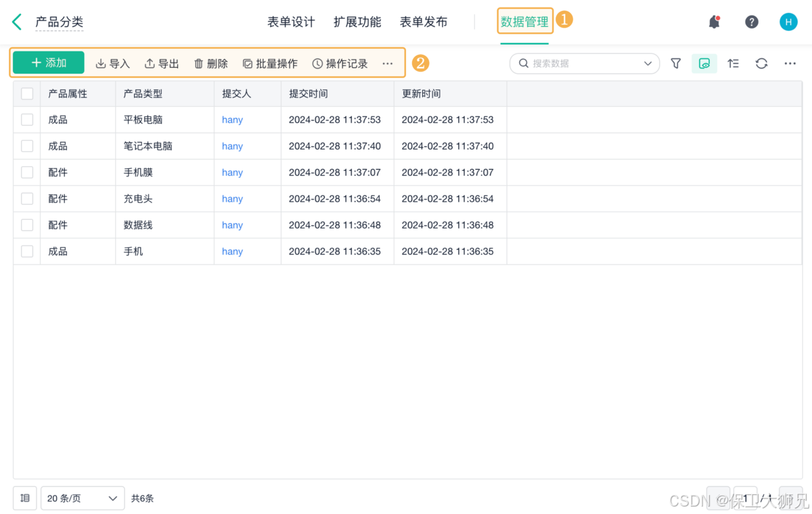Click the search magnifier icon
This screenshot has height=514, width=812.
click(x=524, y=64)
